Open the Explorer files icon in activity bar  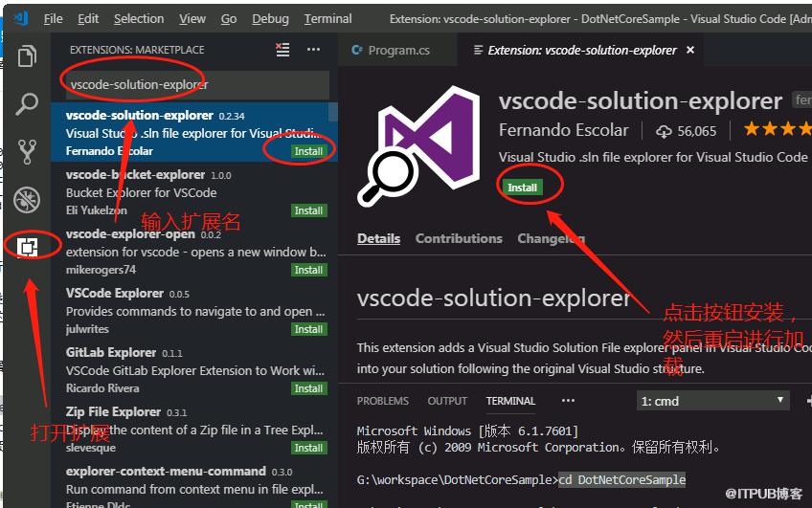[27, 55]
